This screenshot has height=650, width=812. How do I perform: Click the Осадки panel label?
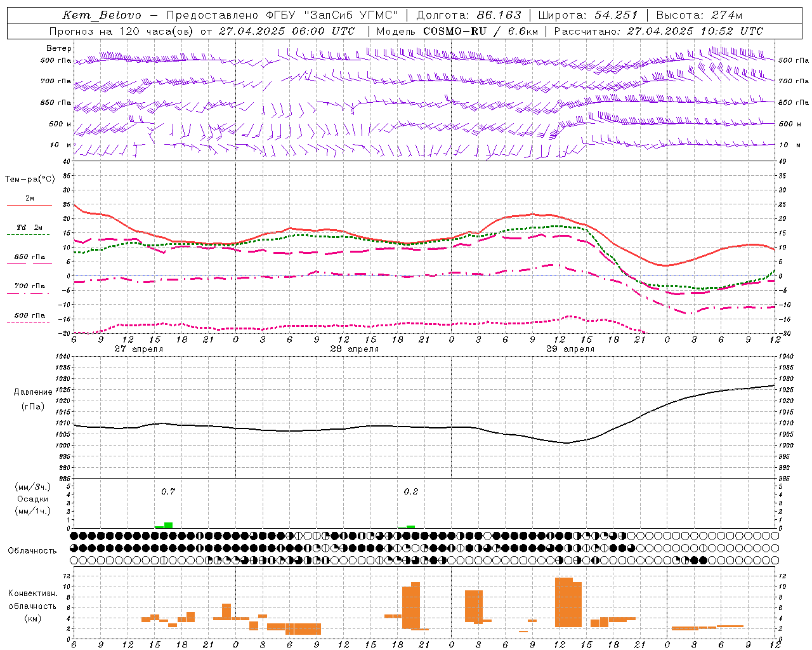point(33,499)
